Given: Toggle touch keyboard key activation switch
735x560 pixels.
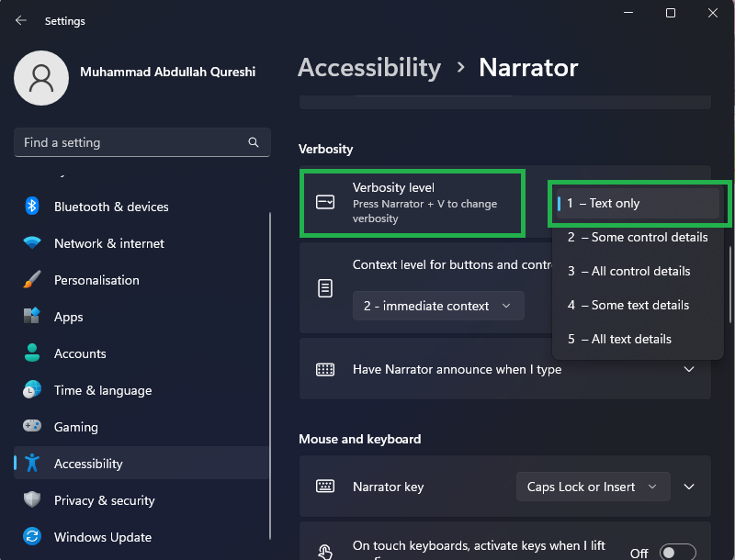Looking at the screenshot, I should [x=678, y=553].
